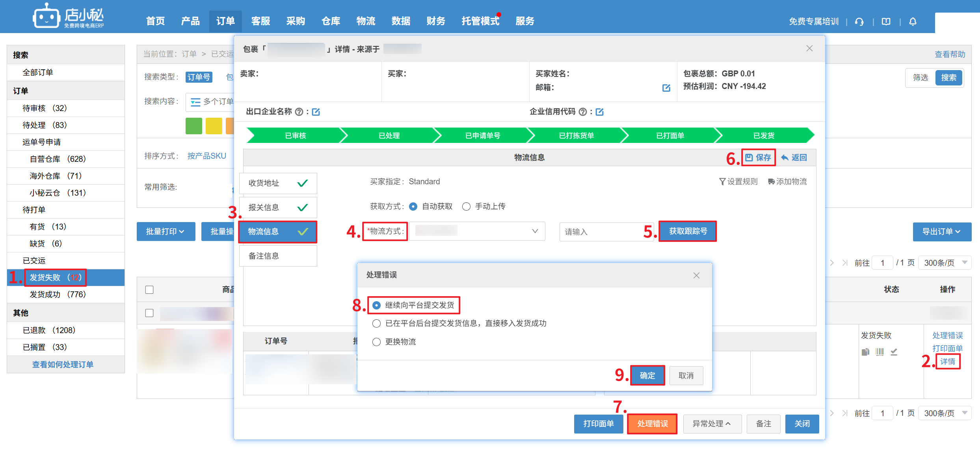The height and width of the screenshot is (452, 980).
Task: Click the customer service headset icon
Action: click(859, 22)
